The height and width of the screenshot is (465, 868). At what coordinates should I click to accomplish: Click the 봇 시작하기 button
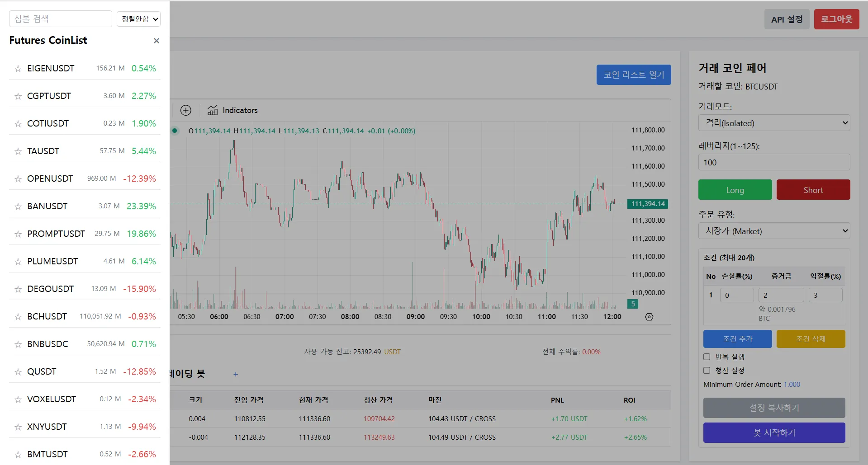click(x=774, y=432)
